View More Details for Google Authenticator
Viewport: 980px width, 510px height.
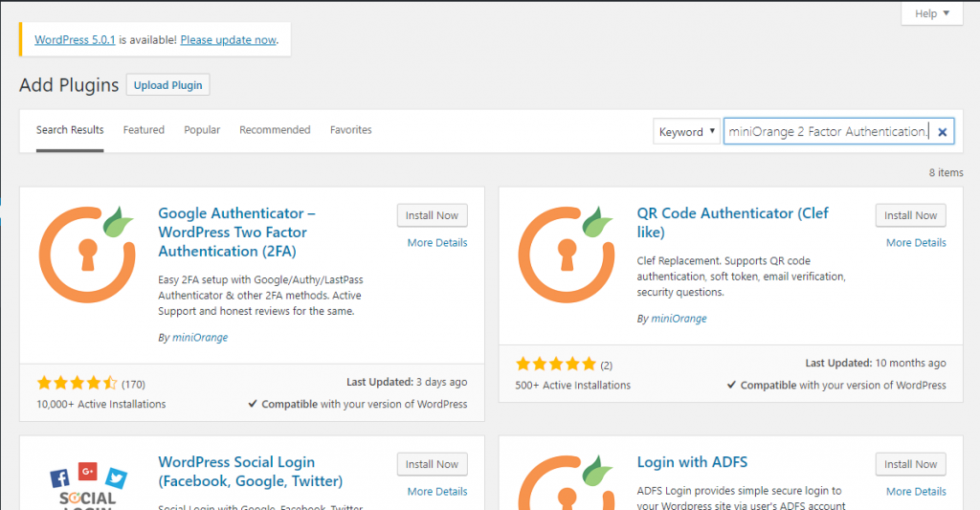[x=436, y=242]
